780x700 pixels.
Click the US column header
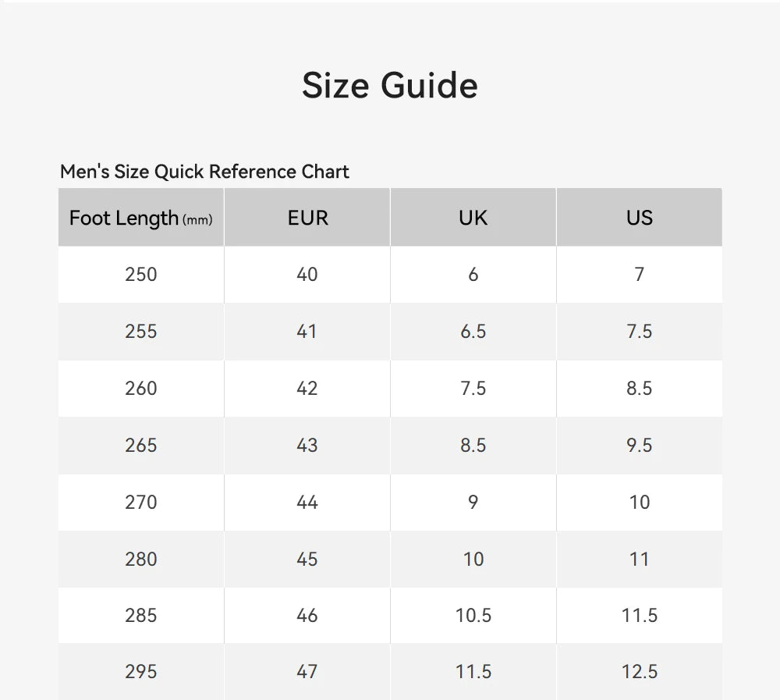(x=640, y=218)
